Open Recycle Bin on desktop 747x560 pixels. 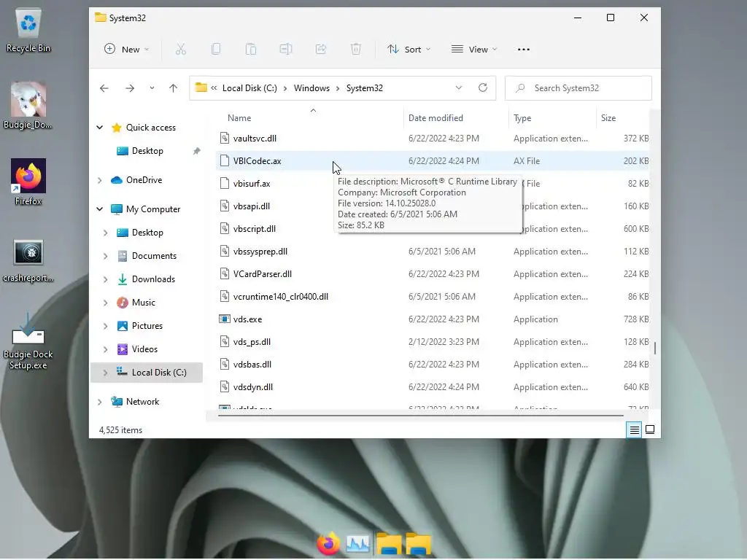[28, 30]
